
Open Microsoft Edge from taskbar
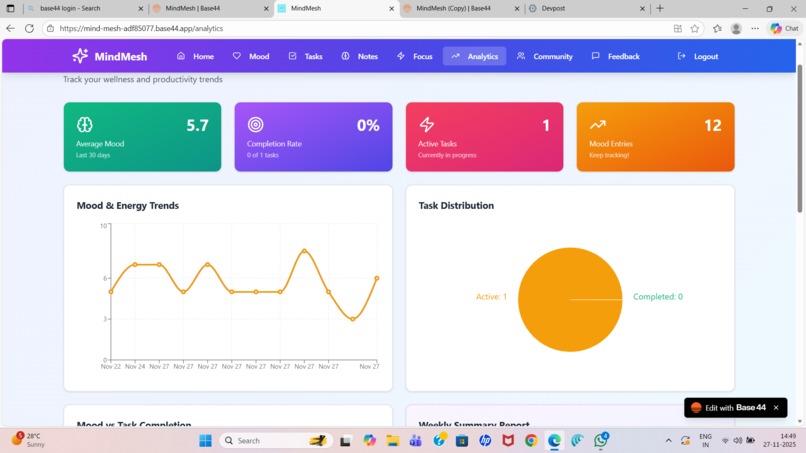pos(554,441)
